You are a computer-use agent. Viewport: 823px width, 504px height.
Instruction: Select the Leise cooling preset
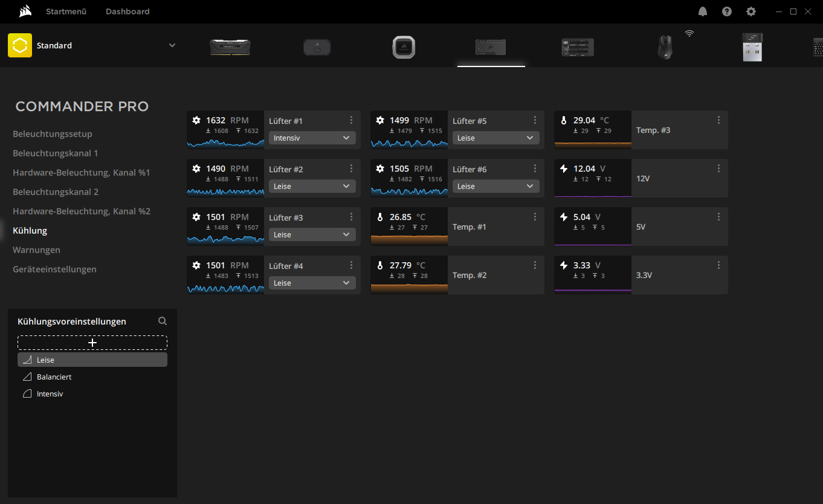click(92, 360)
